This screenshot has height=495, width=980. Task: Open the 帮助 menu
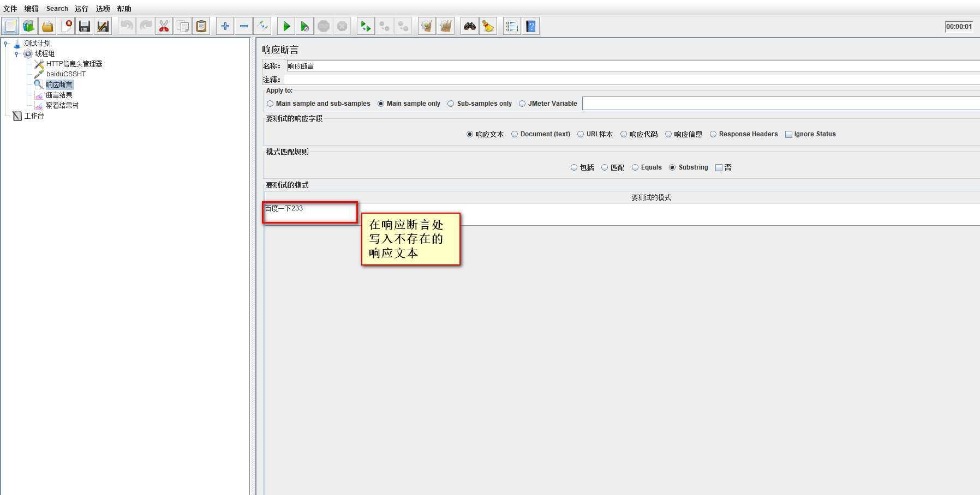click(x=124, y=9)
